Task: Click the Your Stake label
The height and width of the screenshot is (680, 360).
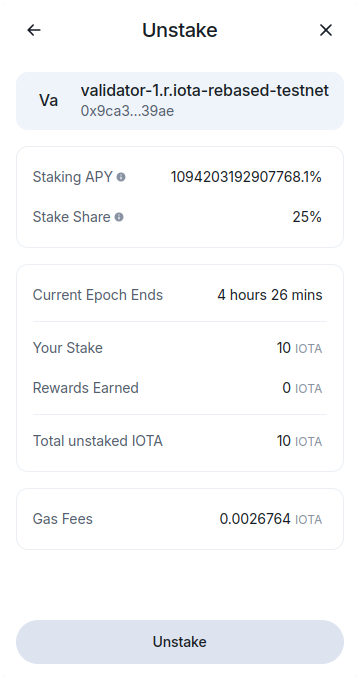Action: pyautogui.click(x=68, y=348)
